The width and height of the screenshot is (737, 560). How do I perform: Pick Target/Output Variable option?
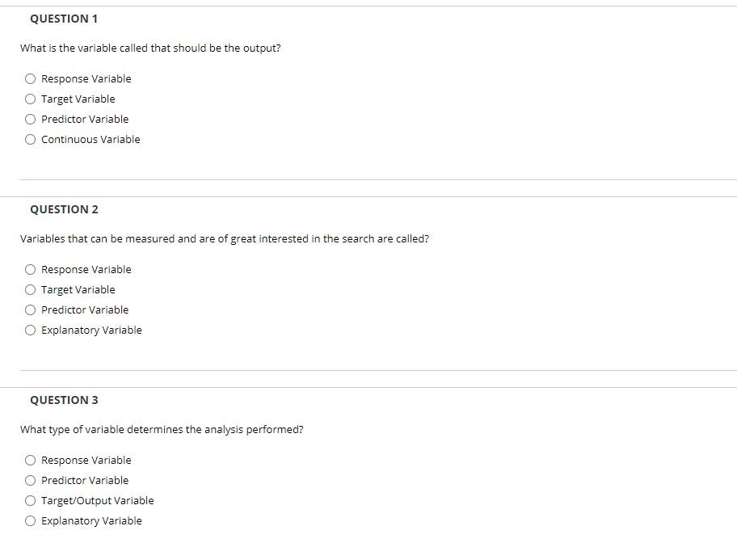pos(31,500)
